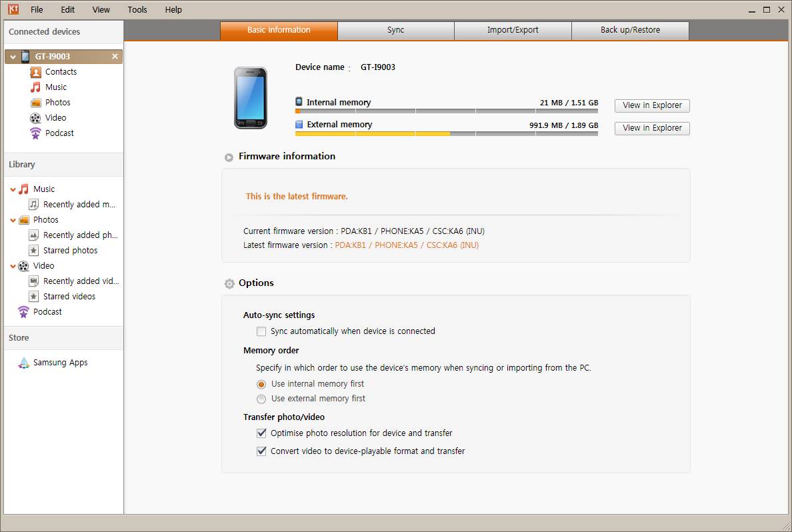Collapse the Library Photos section
Image resolution: width=792 pixels, height=532 pixels.
[x=13, y=220]
